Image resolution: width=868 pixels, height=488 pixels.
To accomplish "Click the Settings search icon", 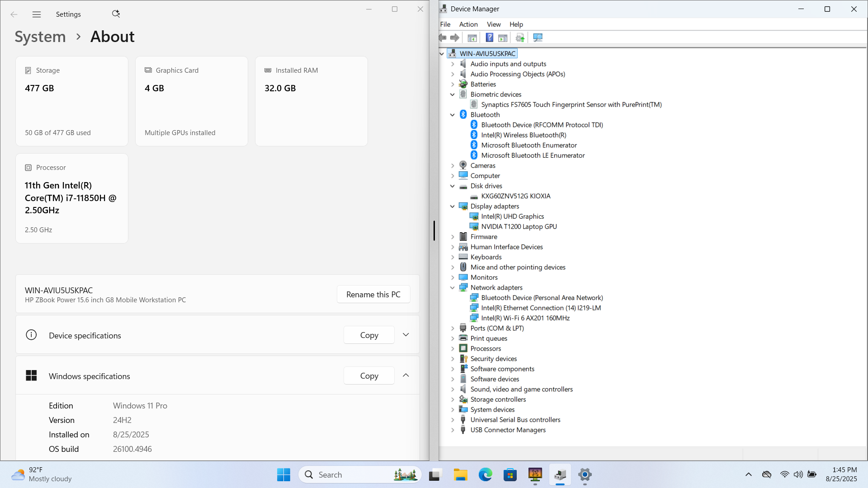I will (x=116, y=14).
